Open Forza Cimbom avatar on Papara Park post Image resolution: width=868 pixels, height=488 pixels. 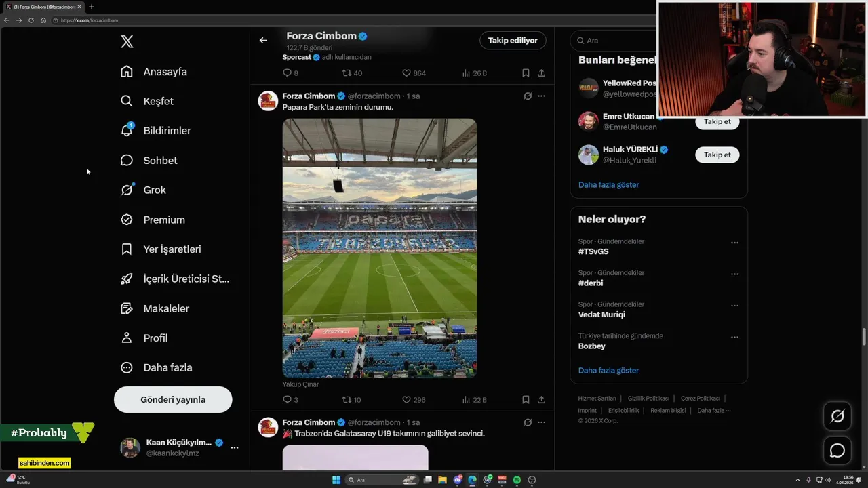pyautogui.click(x=269, y=101)
